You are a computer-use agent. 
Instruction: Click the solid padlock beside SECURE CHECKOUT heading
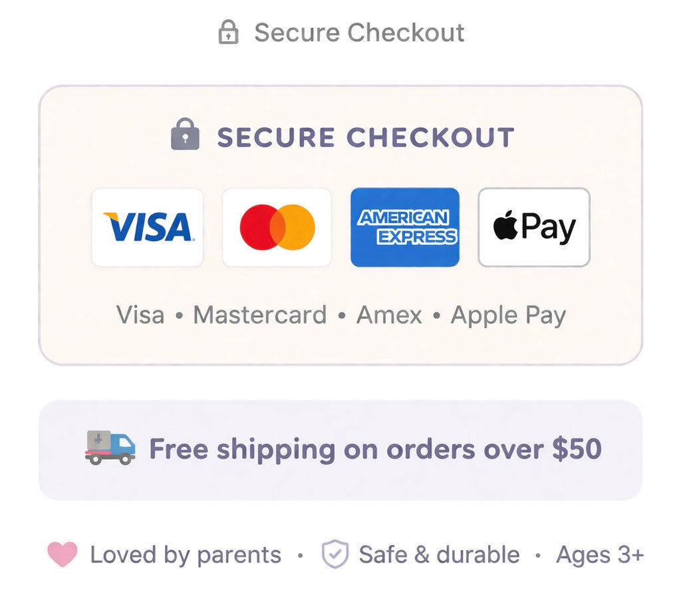tap(185, 135)
